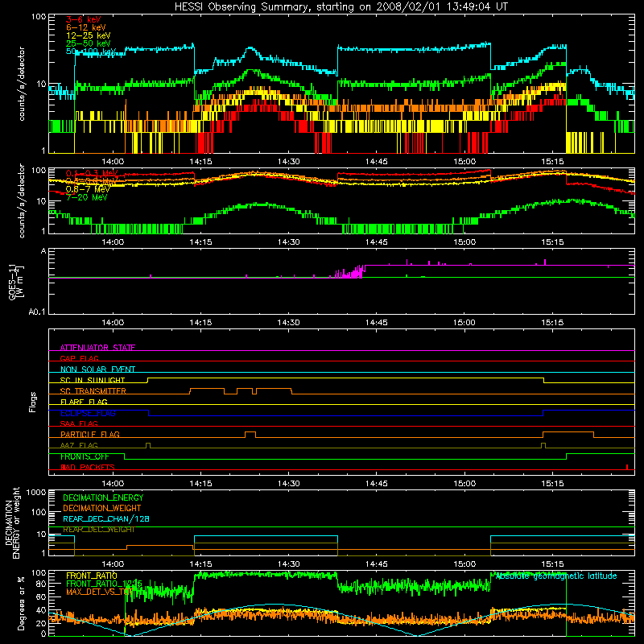Click the 1000 tick label on decimation axis
Viewport: 644px width, 644px height.
(36, 493)
